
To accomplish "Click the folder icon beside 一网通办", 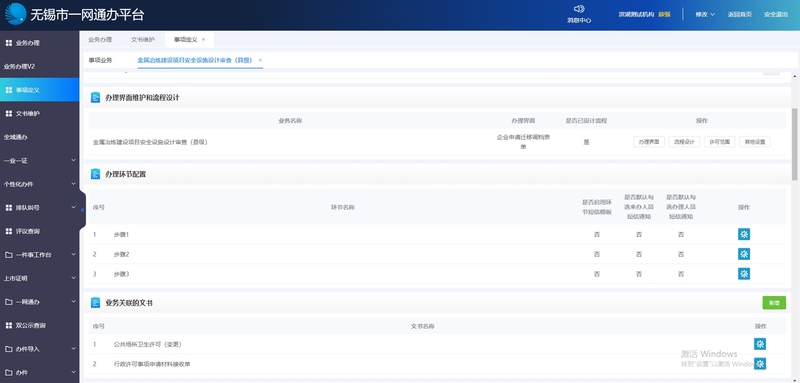I will (9, 302).
